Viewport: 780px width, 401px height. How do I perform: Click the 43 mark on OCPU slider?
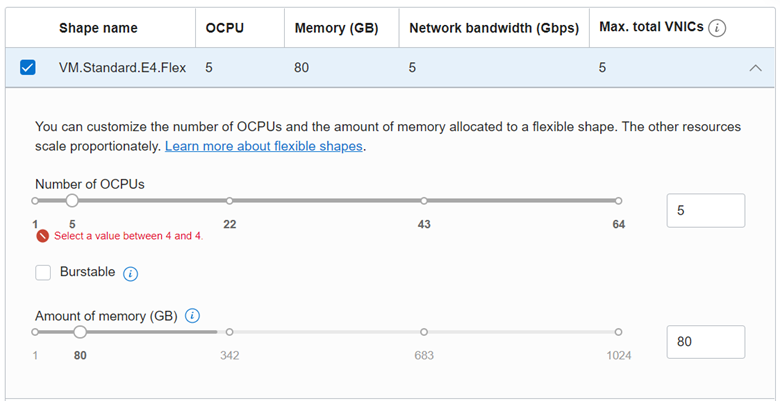[424, 201]
